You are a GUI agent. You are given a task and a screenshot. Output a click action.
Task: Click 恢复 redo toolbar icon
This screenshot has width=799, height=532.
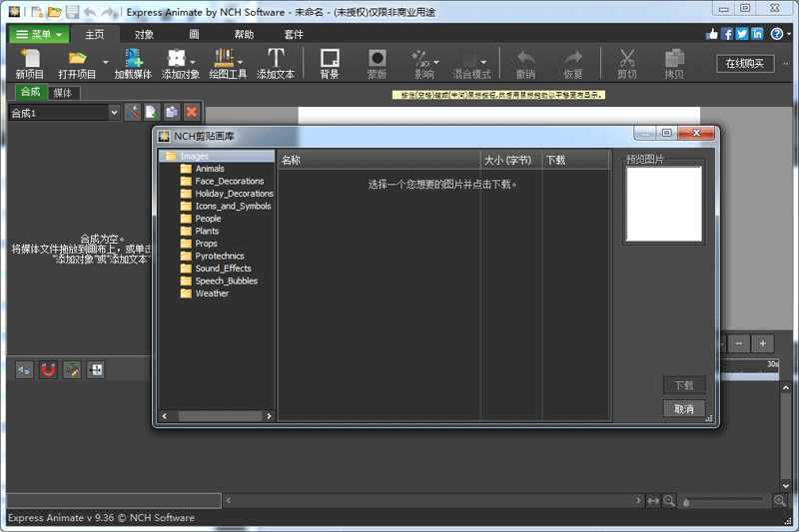(x=572, y=64)
